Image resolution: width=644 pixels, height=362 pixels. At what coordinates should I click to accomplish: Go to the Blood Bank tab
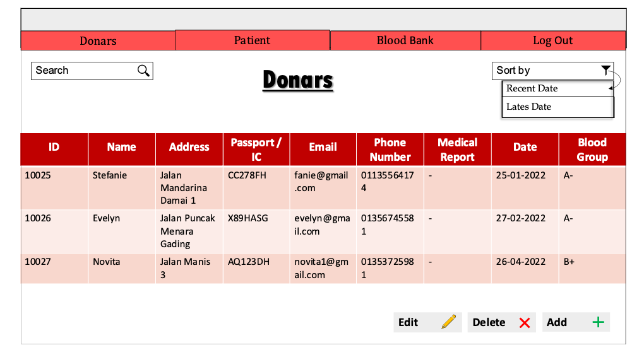(405, 40)
